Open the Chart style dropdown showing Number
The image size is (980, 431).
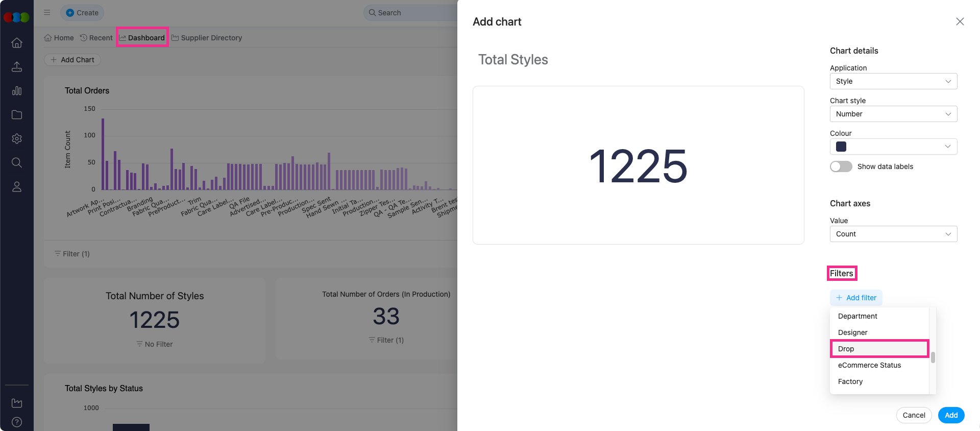[x=893, y=114]
